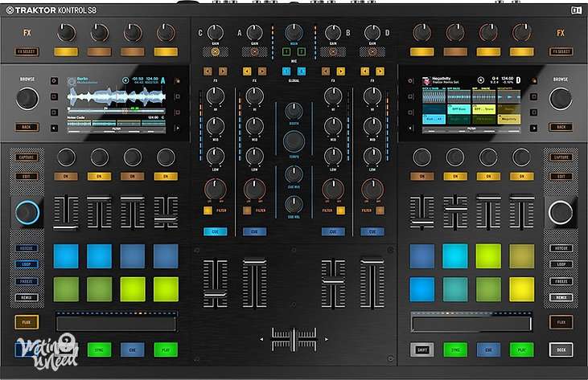Click the TEMPO encoder in the mixer center
Screen dimensions: 588x380
294,141
